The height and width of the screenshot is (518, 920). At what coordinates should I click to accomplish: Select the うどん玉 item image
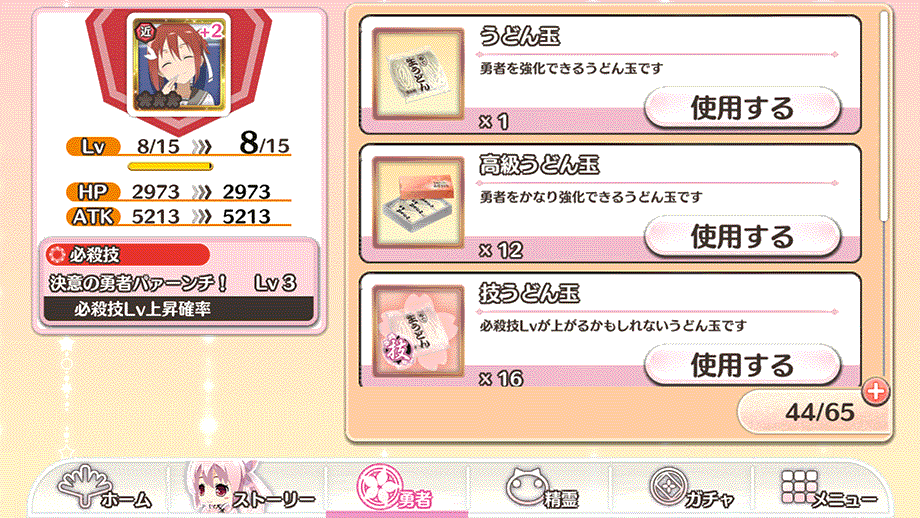coord(418,75)
